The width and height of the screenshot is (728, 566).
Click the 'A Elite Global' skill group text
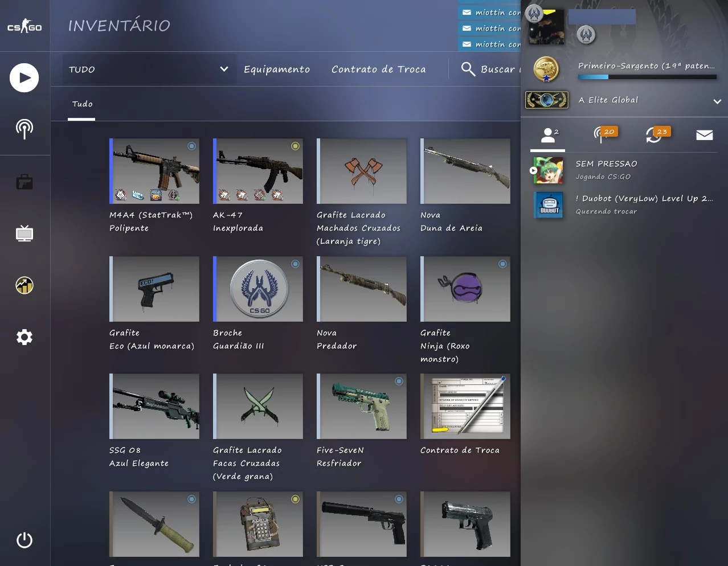click(608, 100)
